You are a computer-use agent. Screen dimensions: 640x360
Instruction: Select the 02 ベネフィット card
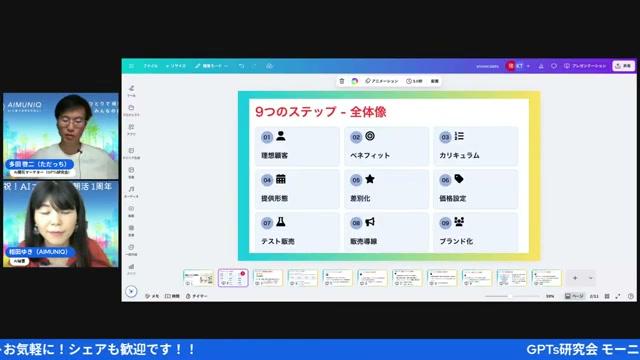pyautogui.click(x=387, y=146)
